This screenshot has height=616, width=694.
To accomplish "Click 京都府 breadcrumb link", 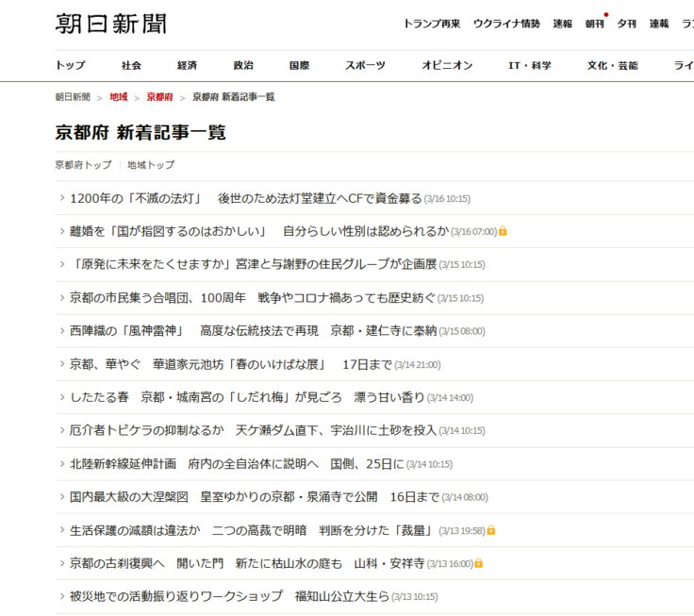I will (159, 97).
